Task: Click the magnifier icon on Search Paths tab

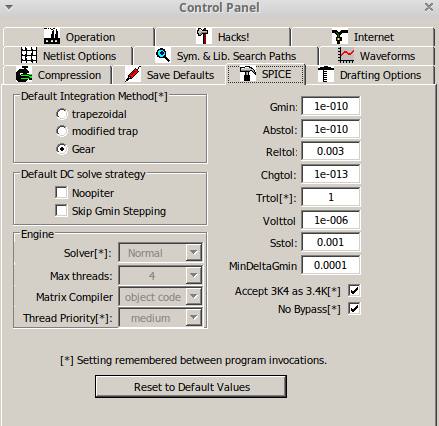Action: tap(163, 55)
